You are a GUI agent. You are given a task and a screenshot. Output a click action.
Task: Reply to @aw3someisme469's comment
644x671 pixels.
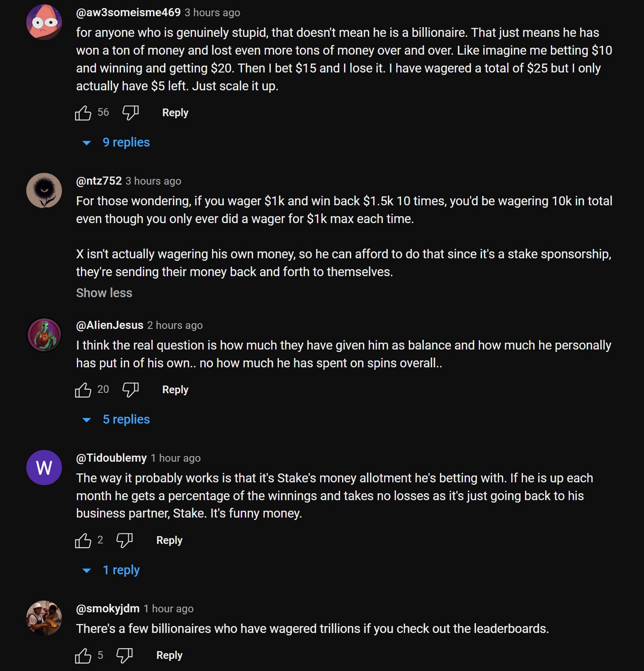175,113
